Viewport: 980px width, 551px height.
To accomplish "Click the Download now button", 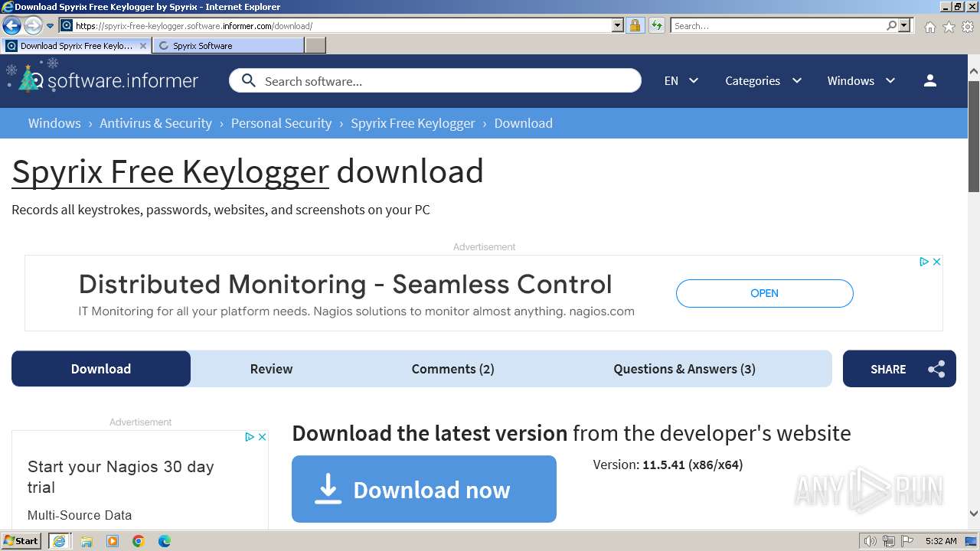I will click(x=424, y=489).
